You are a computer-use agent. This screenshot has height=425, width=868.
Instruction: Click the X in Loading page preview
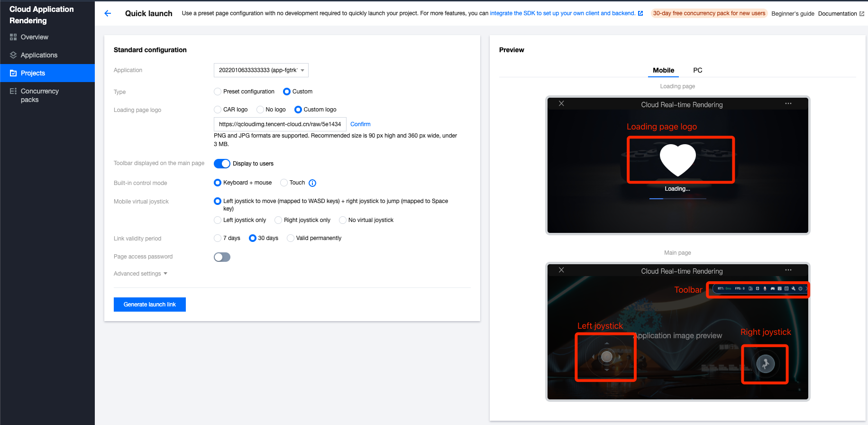point(561,103)
